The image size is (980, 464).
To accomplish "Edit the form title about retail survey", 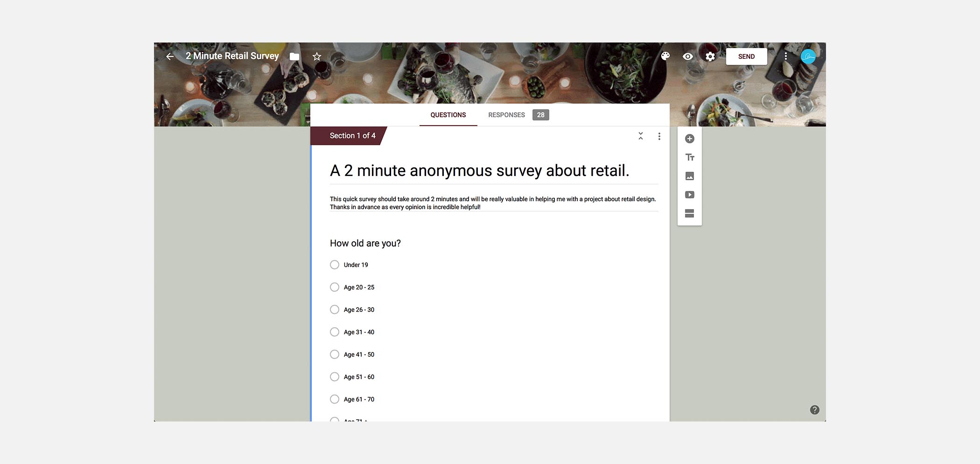I will tap(479, 171).
